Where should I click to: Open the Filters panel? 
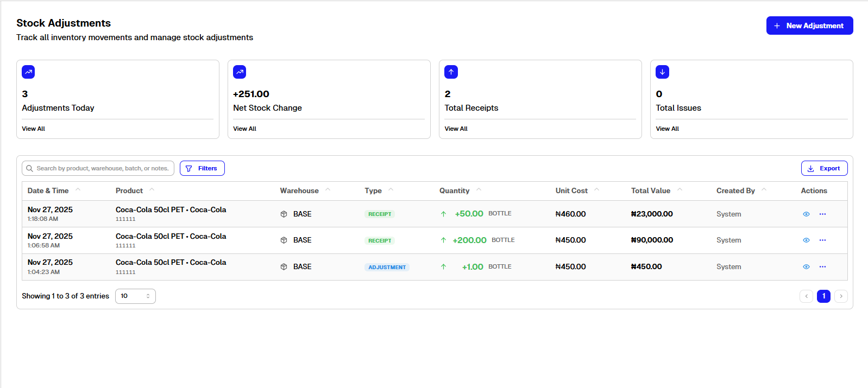click(x=202, y=168)
